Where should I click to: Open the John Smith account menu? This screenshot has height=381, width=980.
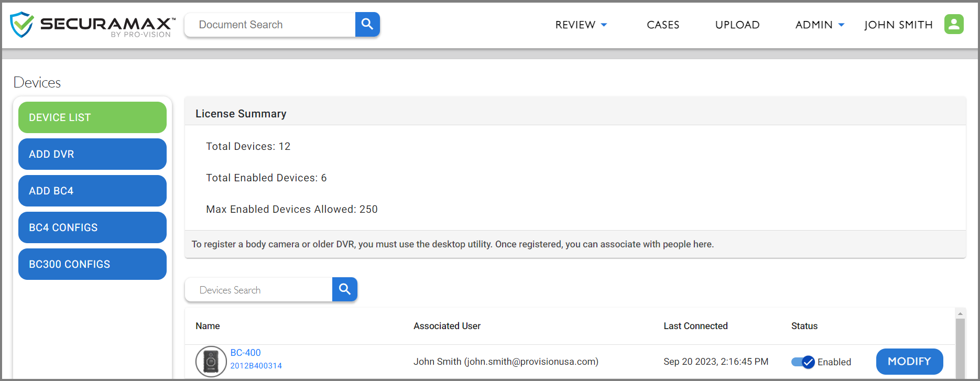tap(898, 25)
